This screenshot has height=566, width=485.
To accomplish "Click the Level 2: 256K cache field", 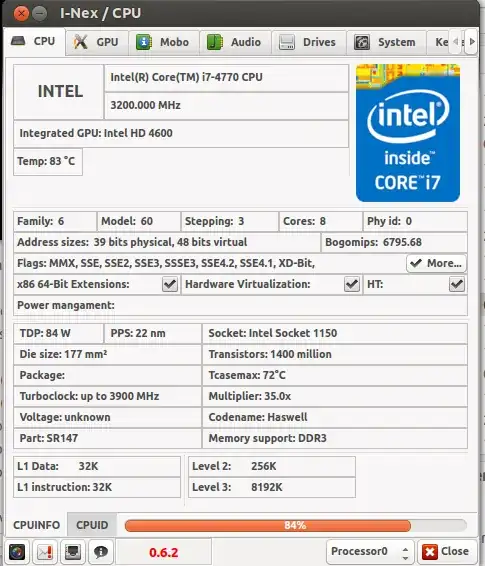I will (x=272, y=466).
